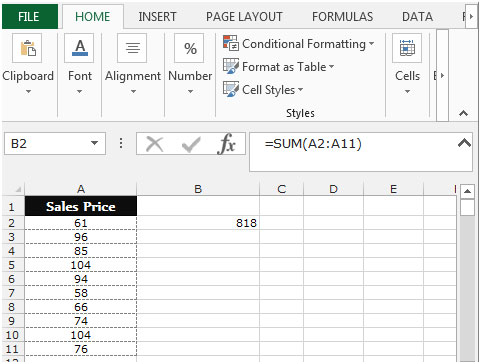Click the select-all corner triangle
This screenshot has width=481, height=364.
coord(18,190)
